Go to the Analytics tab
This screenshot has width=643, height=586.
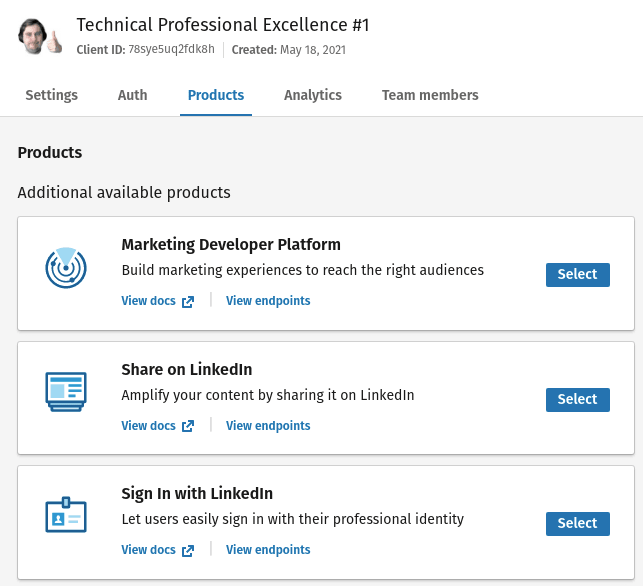coord(312,95)
